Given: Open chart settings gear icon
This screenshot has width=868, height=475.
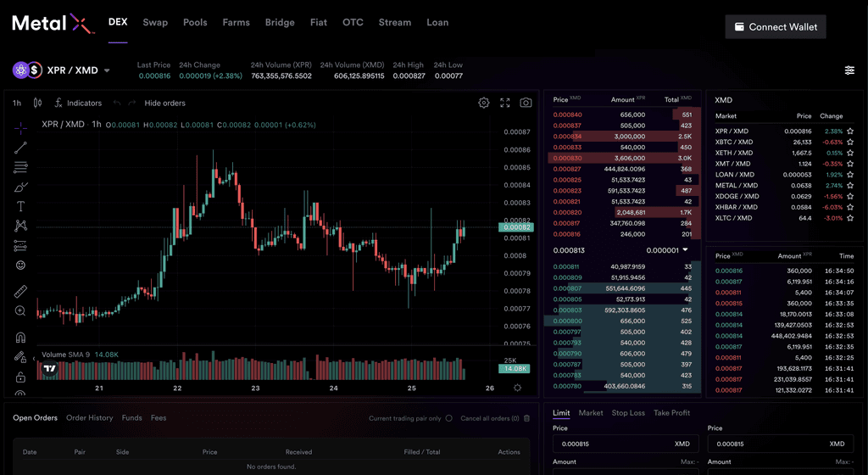Looking at the screenshot, I should coord(484,103).
